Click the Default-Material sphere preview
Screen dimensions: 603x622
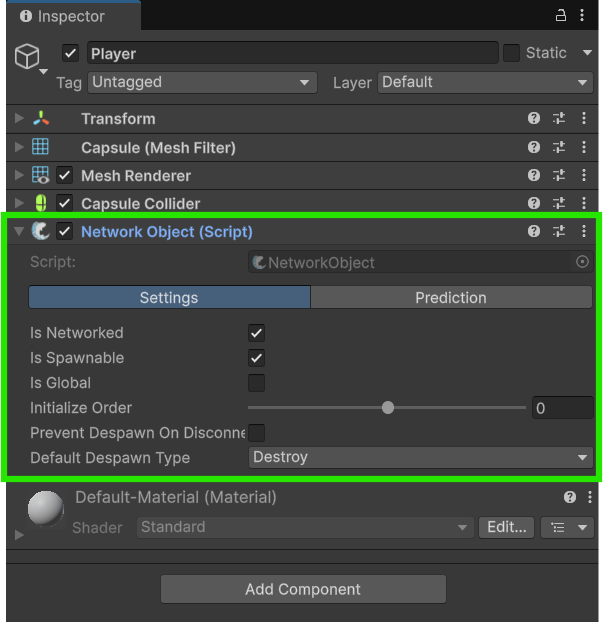[x=46, y=509]
